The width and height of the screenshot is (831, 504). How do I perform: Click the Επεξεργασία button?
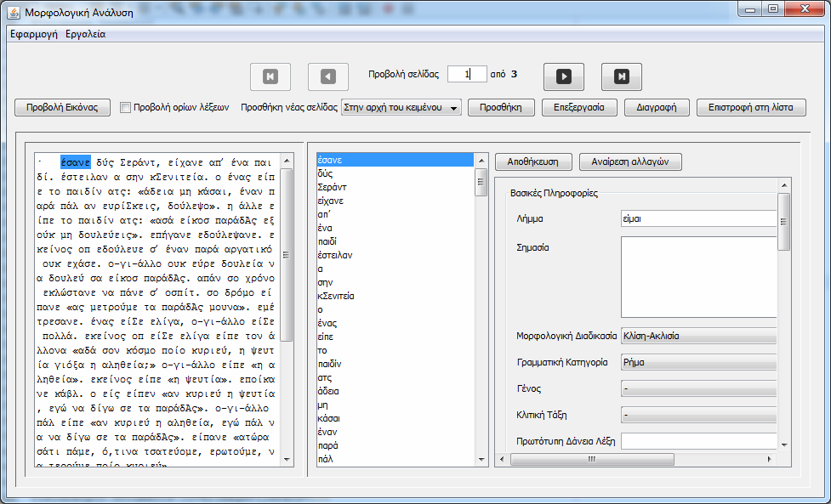[579, 107]
